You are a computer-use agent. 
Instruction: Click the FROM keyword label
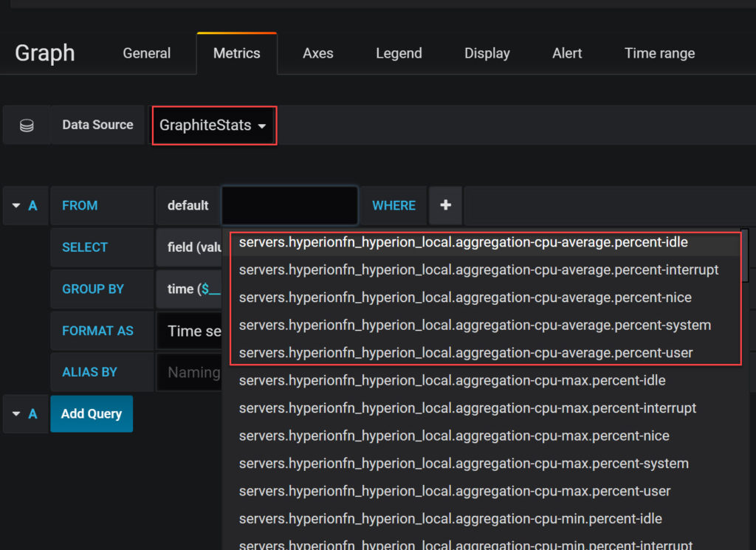coord(80,206)
